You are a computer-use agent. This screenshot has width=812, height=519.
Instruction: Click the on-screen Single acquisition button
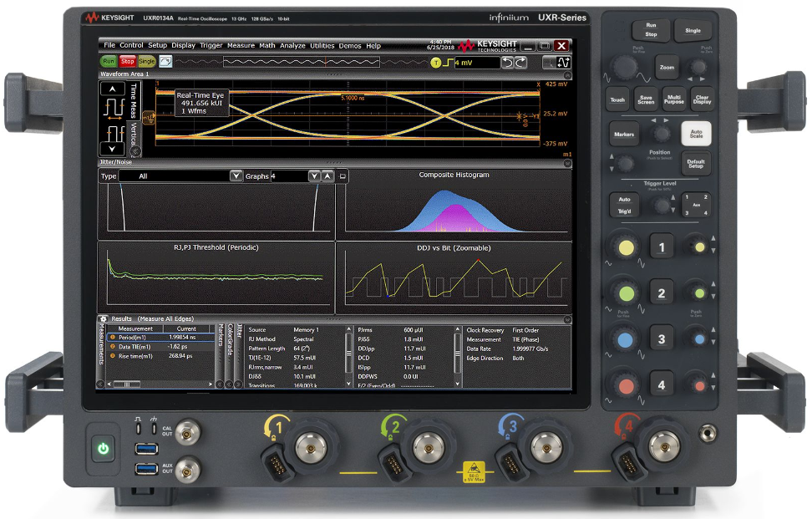[146, 61]
